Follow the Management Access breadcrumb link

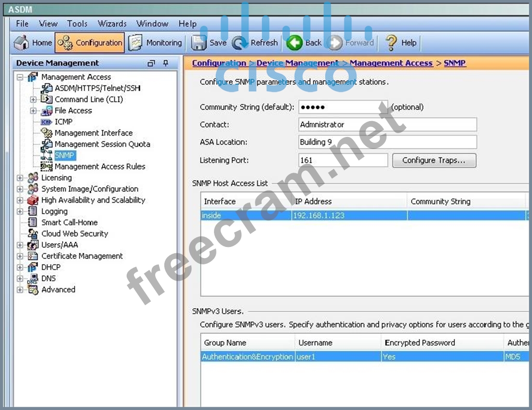tap(391, 63)
